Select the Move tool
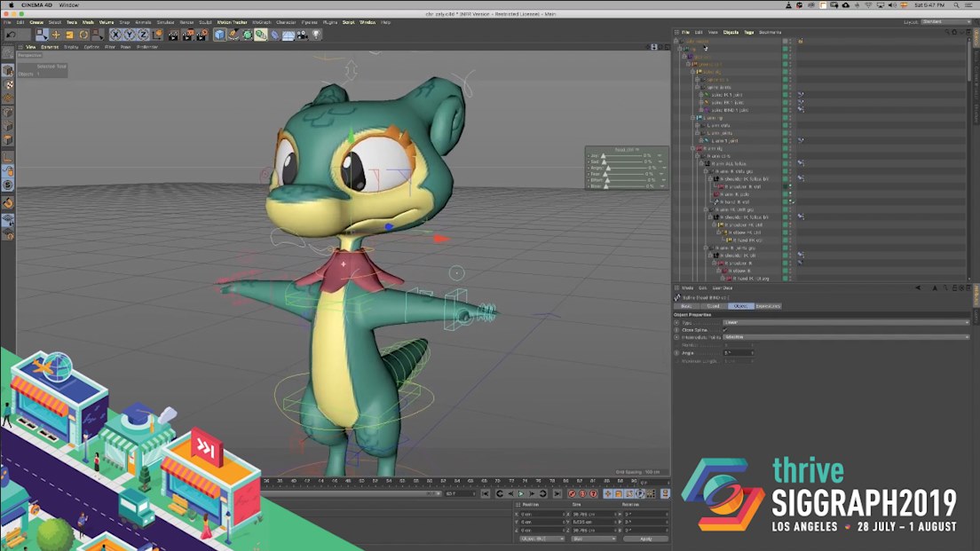This screenshot has width=980, height=551. [x=56, y=35]
